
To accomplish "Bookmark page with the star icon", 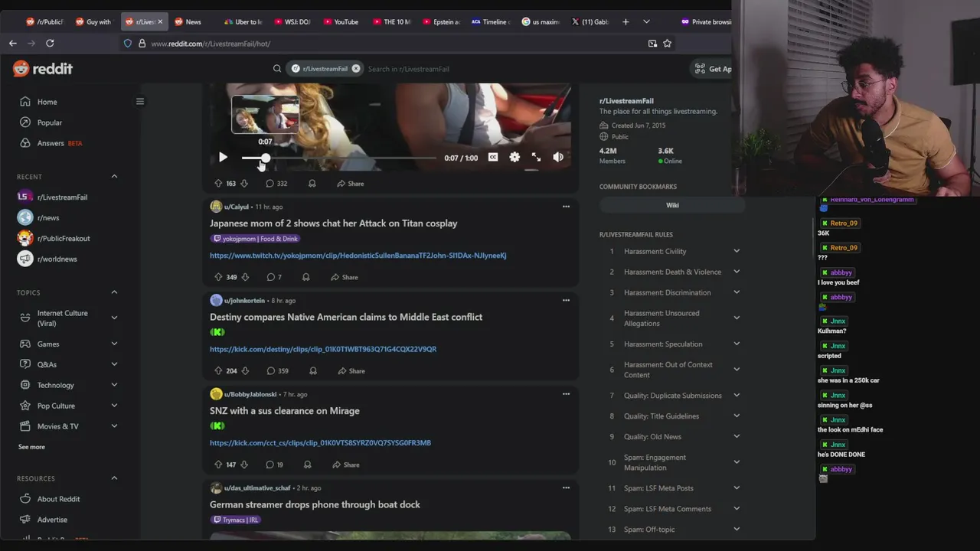I will pyautogui.click(x=668, y=44).
